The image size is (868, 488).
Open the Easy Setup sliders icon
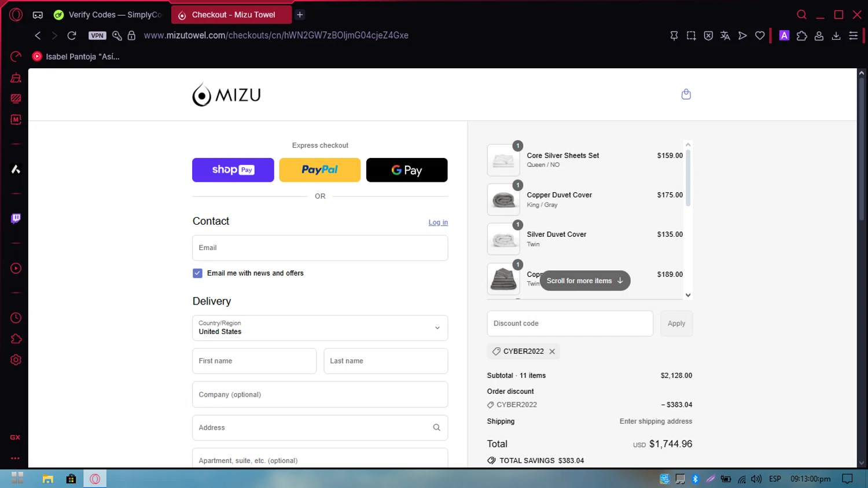tap(853, 36)
